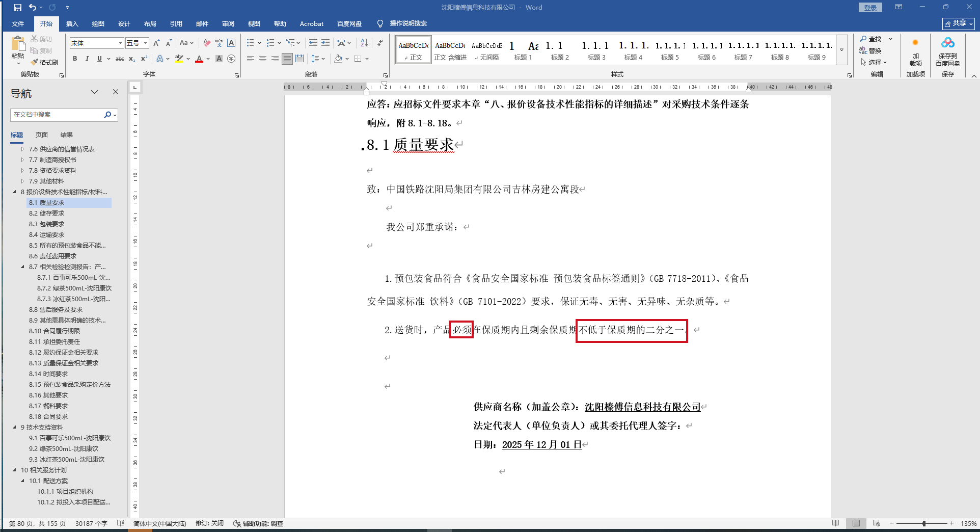Insert a bulleted list
This screenshot has height=532, width=980.
[x=251, y=43]
